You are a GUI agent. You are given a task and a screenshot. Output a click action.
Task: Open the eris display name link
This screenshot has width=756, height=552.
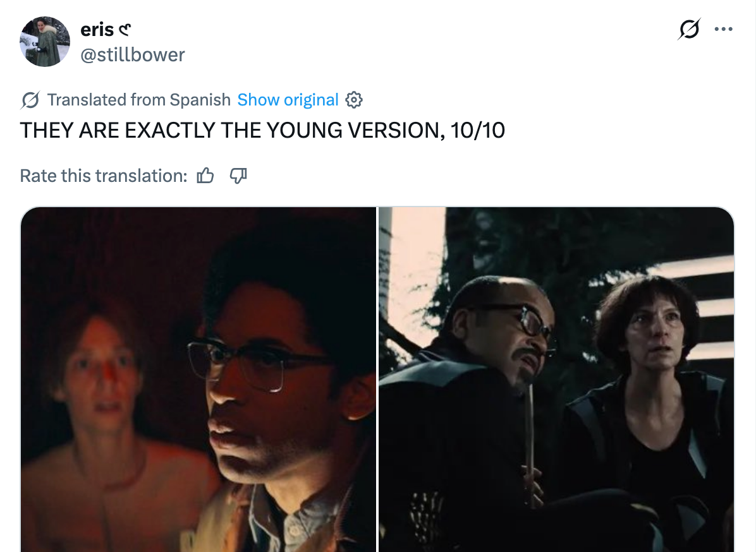[97, 30]
